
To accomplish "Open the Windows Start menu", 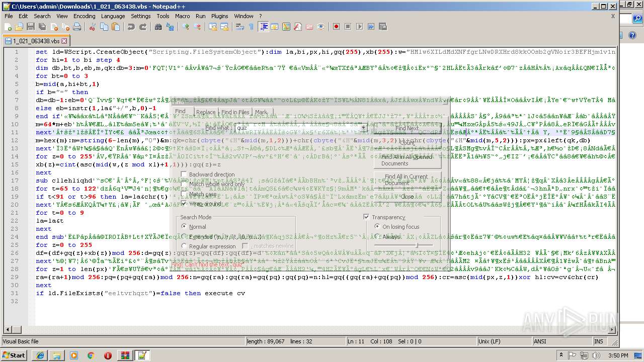I will point(14,355).
